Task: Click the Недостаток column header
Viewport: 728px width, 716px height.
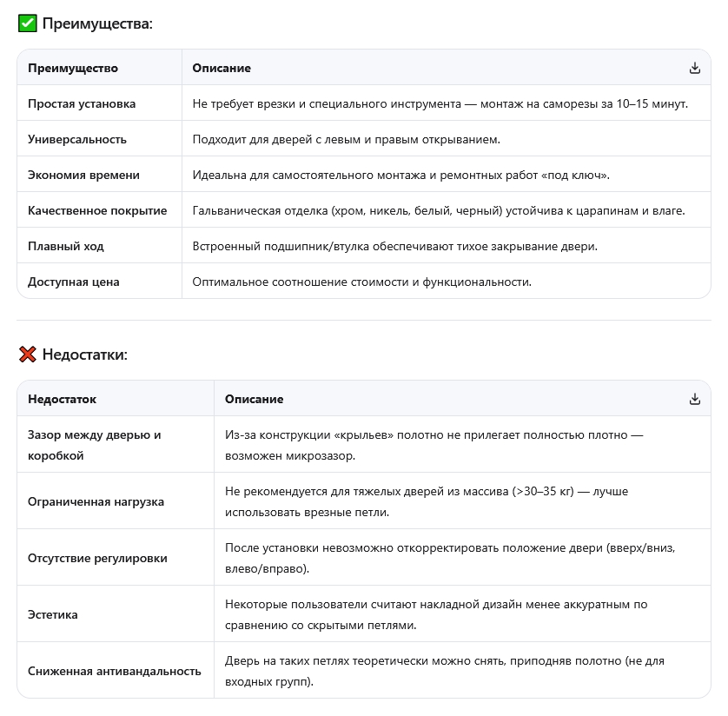Action: click(63, 399)
